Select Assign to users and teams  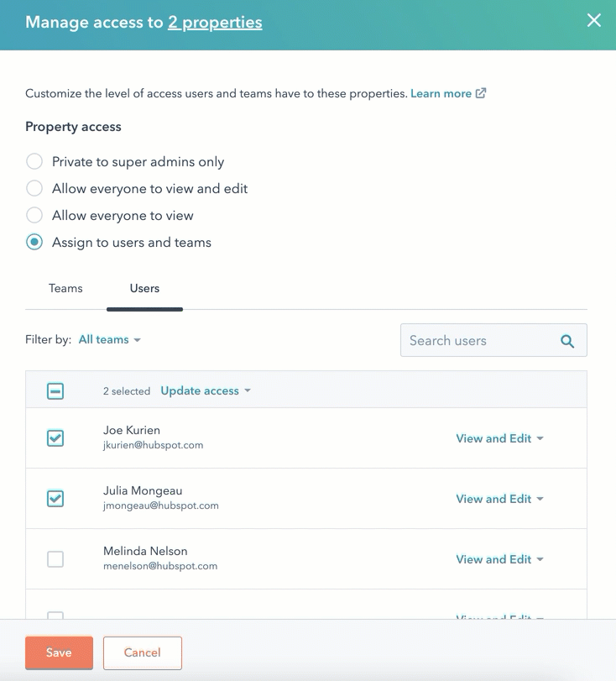pyautogui.click(x=34, y=242)
